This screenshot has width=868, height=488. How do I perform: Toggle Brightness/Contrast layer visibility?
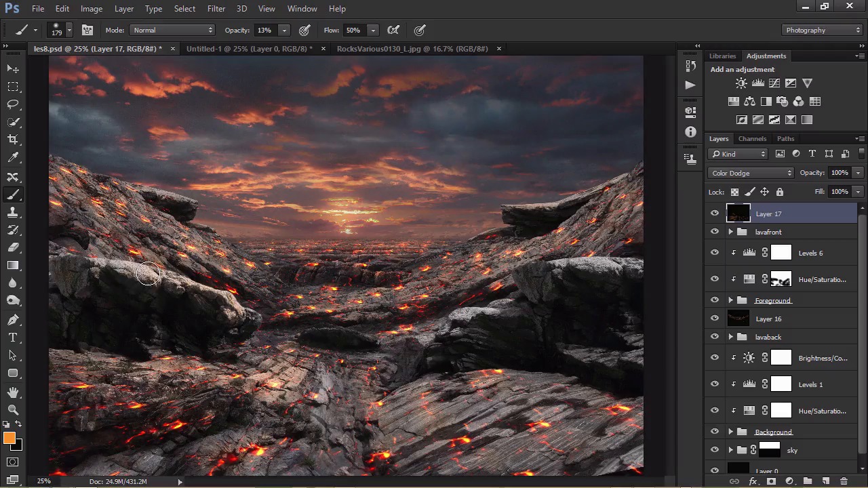(715, 358)
